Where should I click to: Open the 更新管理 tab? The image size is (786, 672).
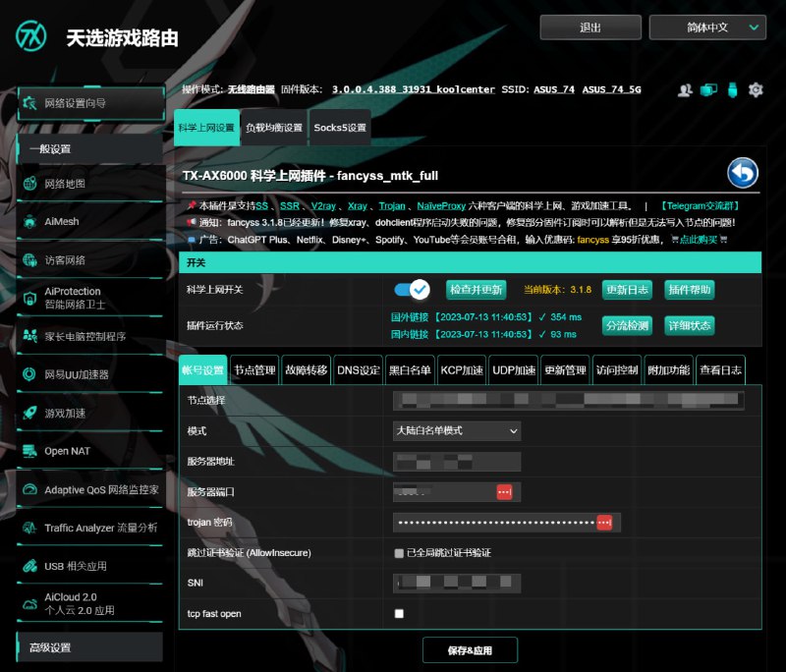pos(566,370)
